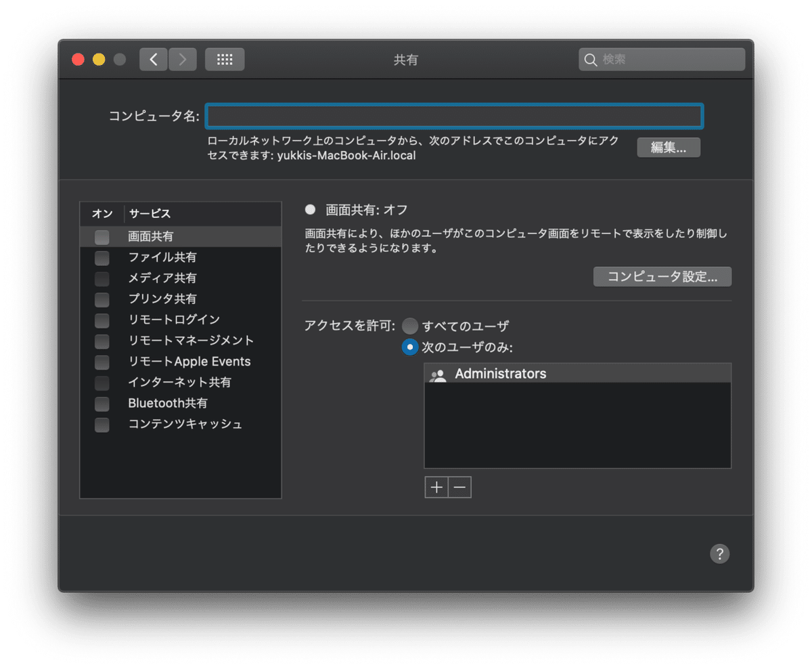Show all preferences with the grid icon

point(225,60)
